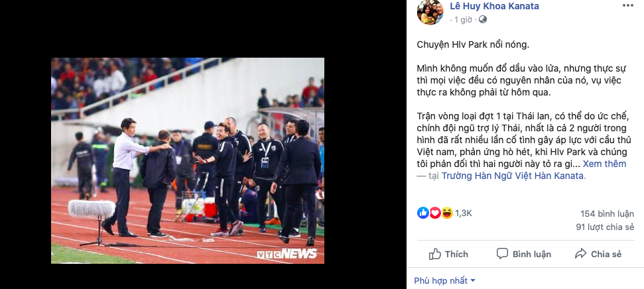Expand the post with Xem thêm
Image resolution: width=644 pixels, height=289 pixels.
604,164
